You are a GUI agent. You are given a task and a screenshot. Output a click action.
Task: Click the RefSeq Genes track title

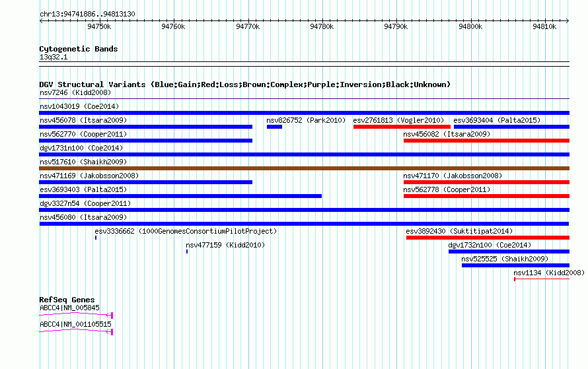[67, 300]
